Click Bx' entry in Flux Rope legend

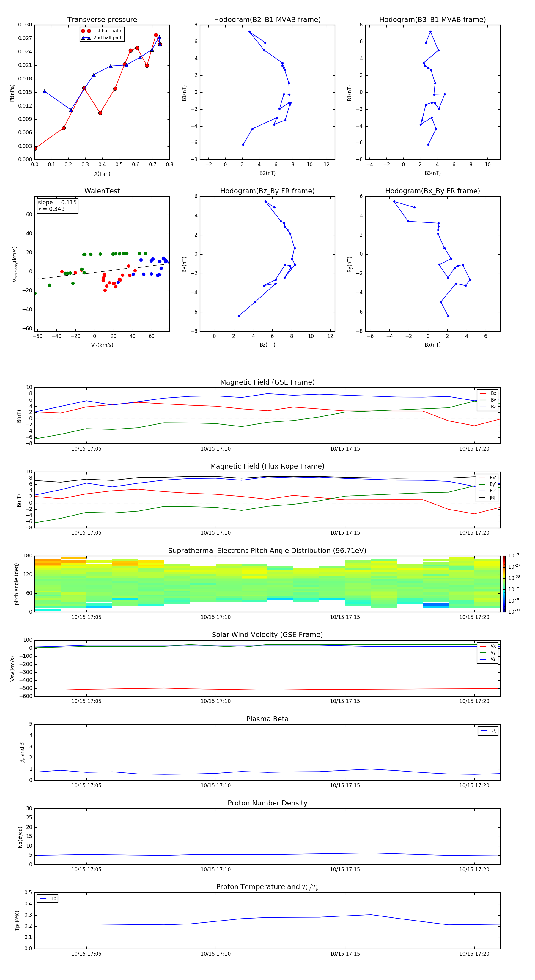pos(487,478)
